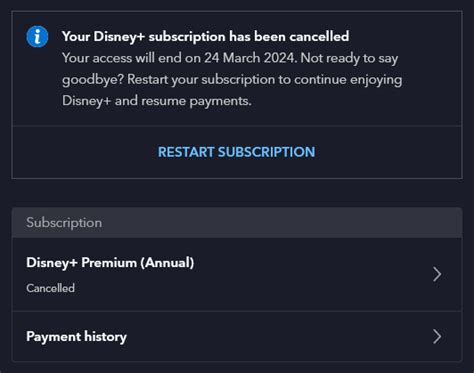Image resolution: width=474 pixels, height=373 pixels.
Task: Click the 'Not ready to say' sentence
Action: pyautogui.click(x=349, y=58)
